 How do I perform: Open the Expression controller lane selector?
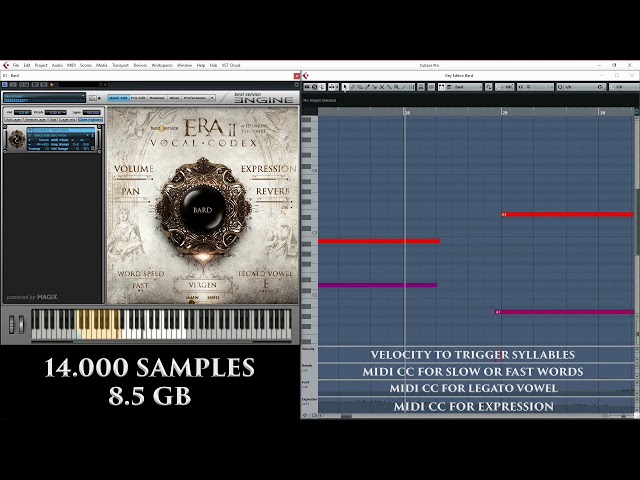click(309, 399)
